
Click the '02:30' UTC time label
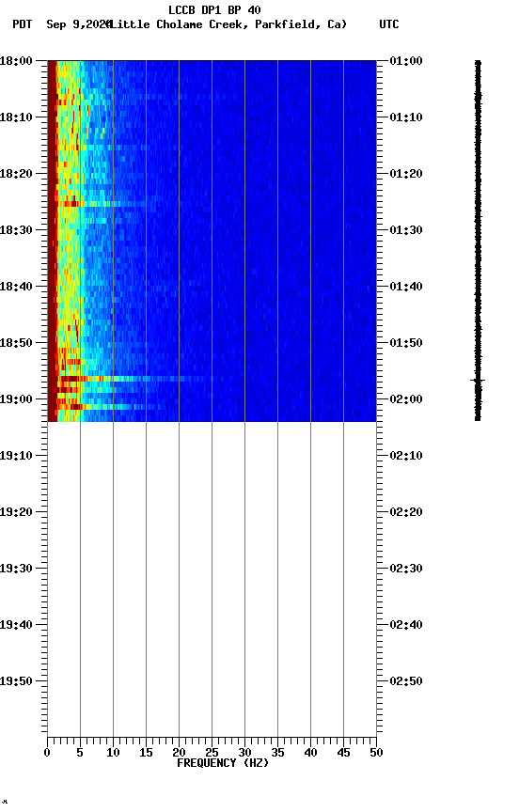click(x=406, y=569)
